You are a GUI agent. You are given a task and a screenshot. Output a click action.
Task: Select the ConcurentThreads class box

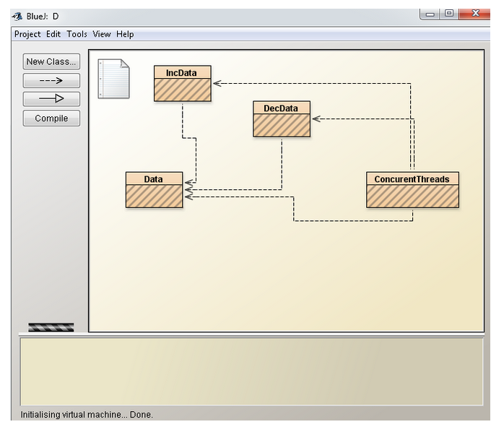[x=412, y=190]
